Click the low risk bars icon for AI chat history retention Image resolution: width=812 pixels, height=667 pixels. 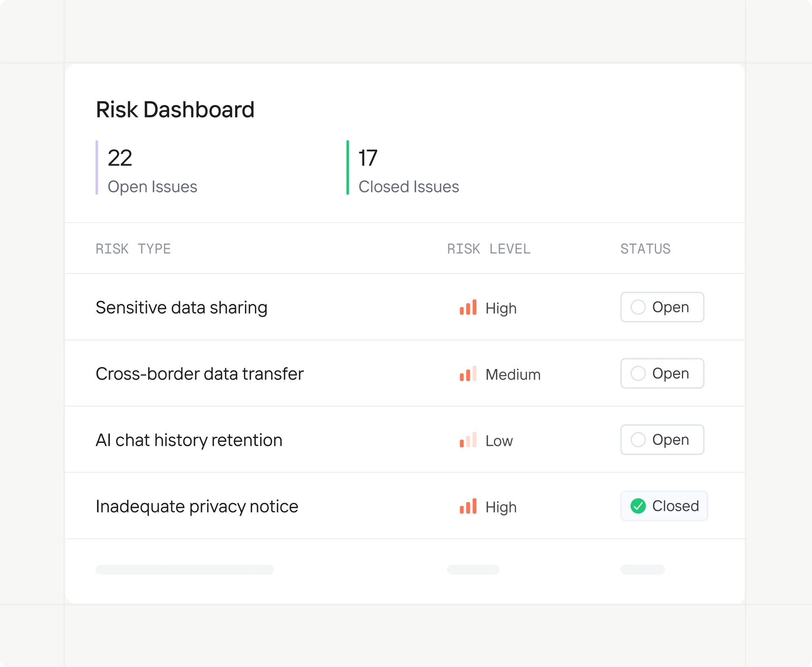tap(468, 440)
